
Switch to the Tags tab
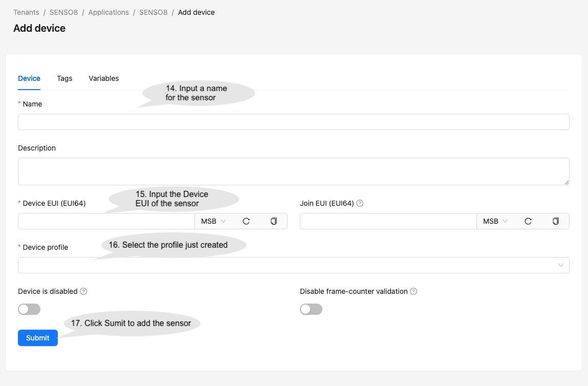(x=64, y=78)
